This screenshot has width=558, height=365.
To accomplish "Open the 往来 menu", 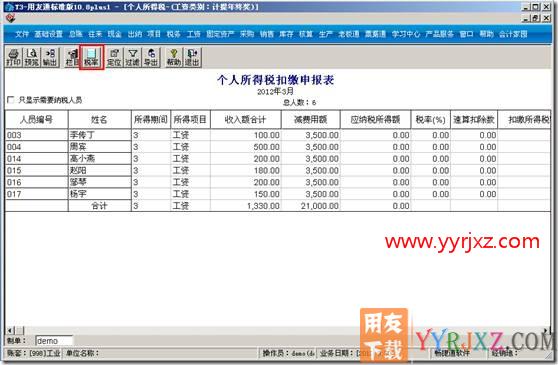I will pos(95,34).
